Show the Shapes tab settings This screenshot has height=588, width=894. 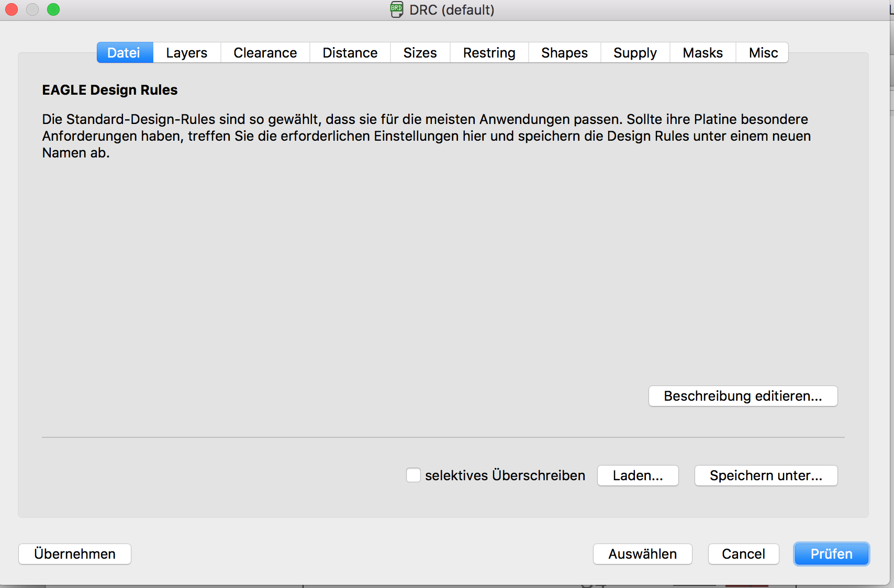(564, 53)
